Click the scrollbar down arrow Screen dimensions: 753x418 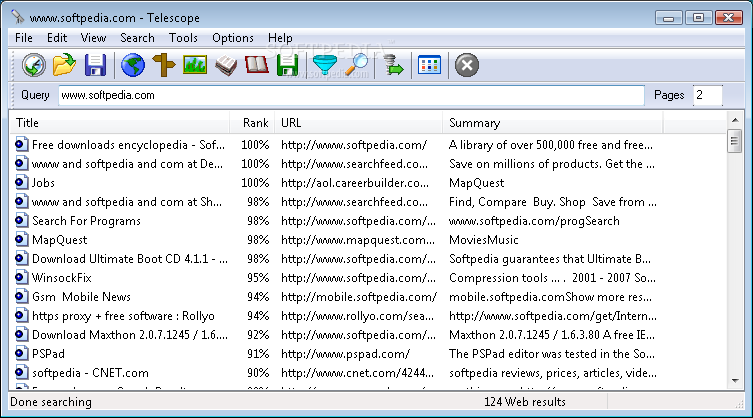(x=735, y=381)
